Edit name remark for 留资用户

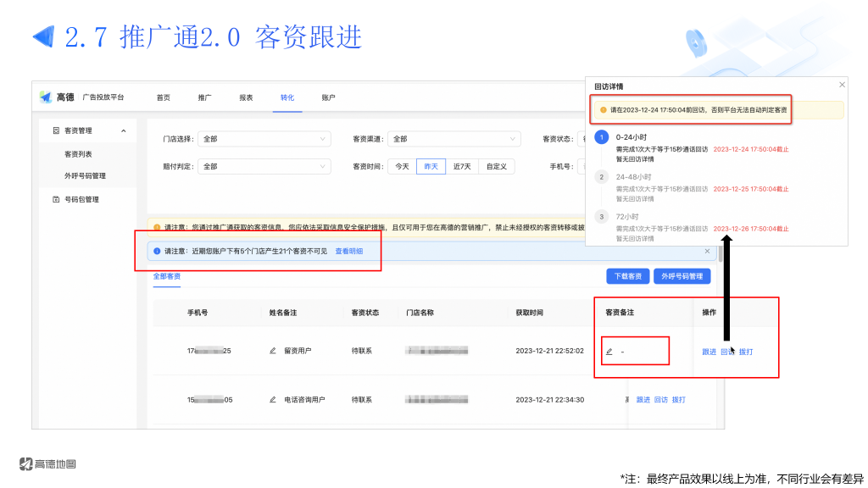272,351
